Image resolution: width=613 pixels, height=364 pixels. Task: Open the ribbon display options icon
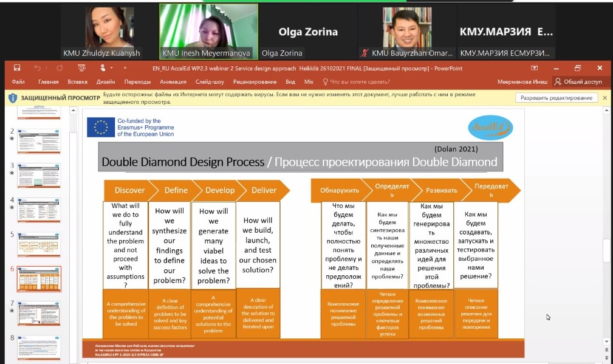click(534, 68)
